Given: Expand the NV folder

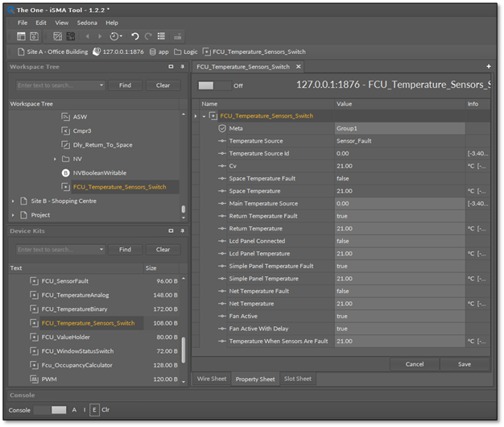Looking at the screenshot, I should 55,159.
